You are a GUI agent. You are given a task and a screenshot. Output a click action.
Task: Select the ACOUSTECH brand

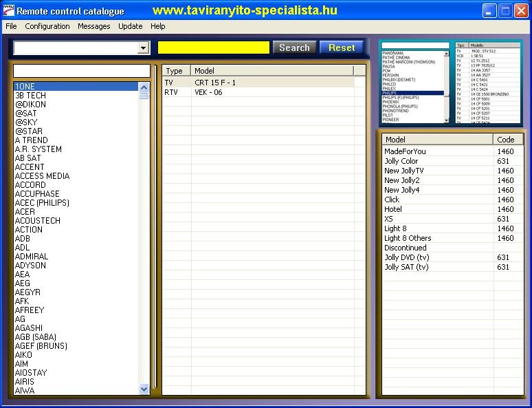[x=76, y=220]
